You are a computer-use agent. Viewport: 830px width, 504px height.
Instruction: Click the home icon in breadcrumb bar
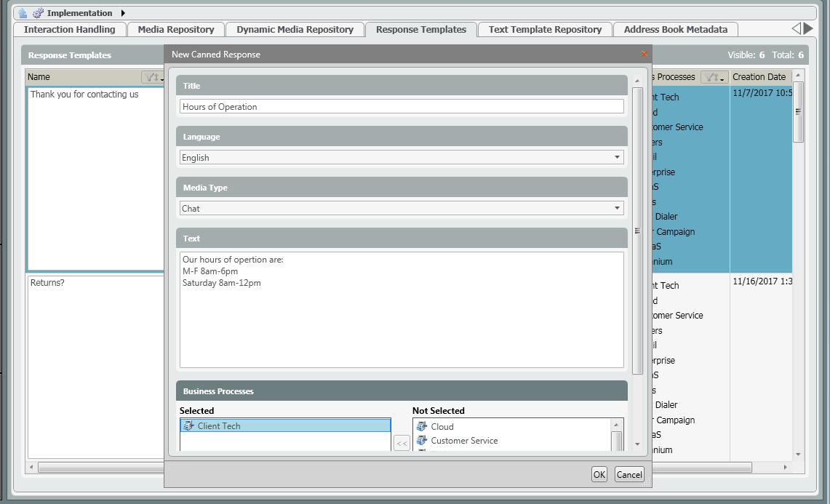pyautogui.click(x=23, y=13)
